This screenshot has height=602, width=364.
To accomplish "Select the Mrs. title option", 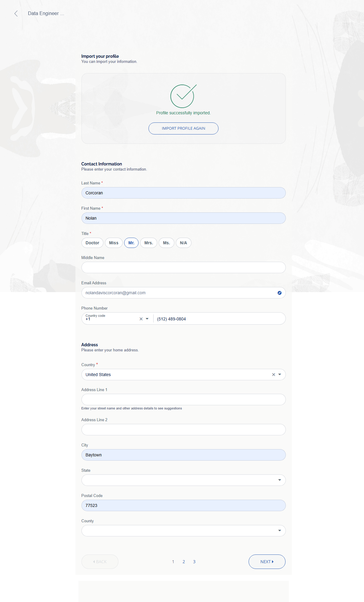I will 148,243.
